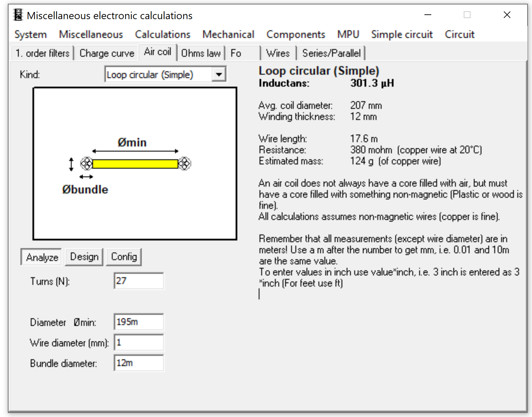Screen dimensions: 532x417
Task: Select the Analyze mode button
Action: click(x=42, y=257)
